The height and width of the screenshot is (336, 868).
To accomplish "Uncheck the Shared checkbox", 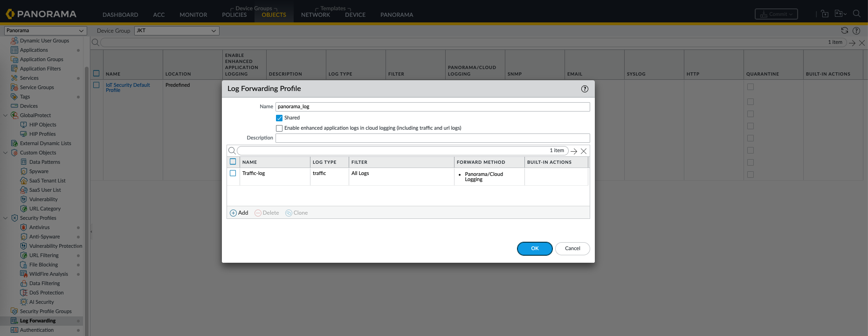I will pos(279,118).
